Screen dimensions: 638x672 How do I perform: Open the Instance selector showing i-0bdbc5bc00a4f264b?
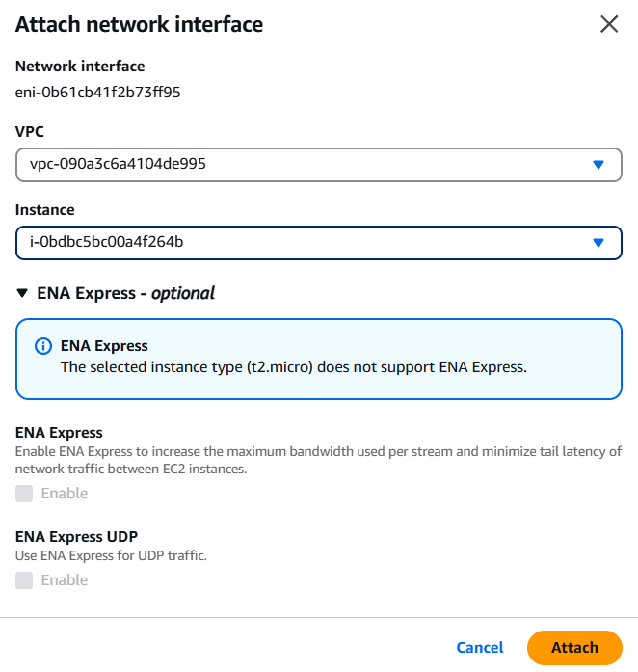click(319, 243)
